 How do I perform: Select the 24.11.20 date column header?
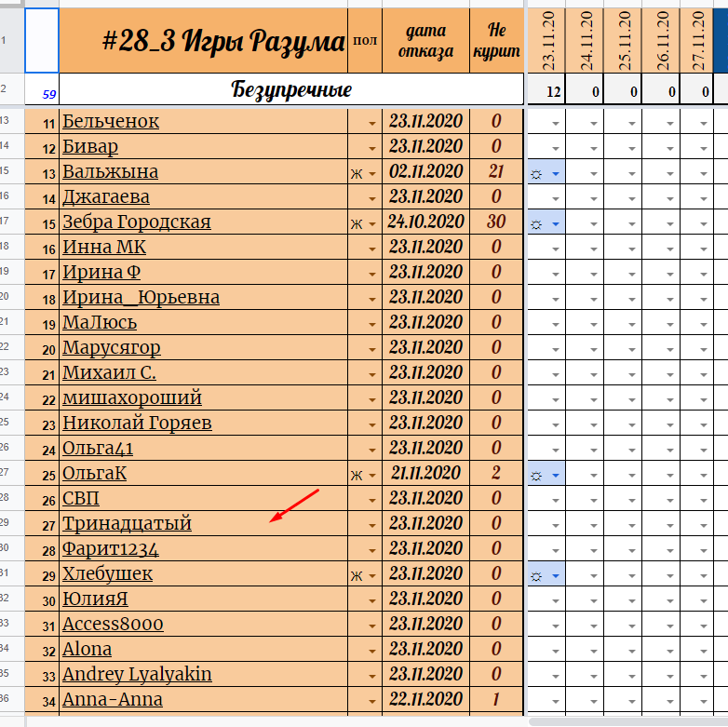[585, 40]
